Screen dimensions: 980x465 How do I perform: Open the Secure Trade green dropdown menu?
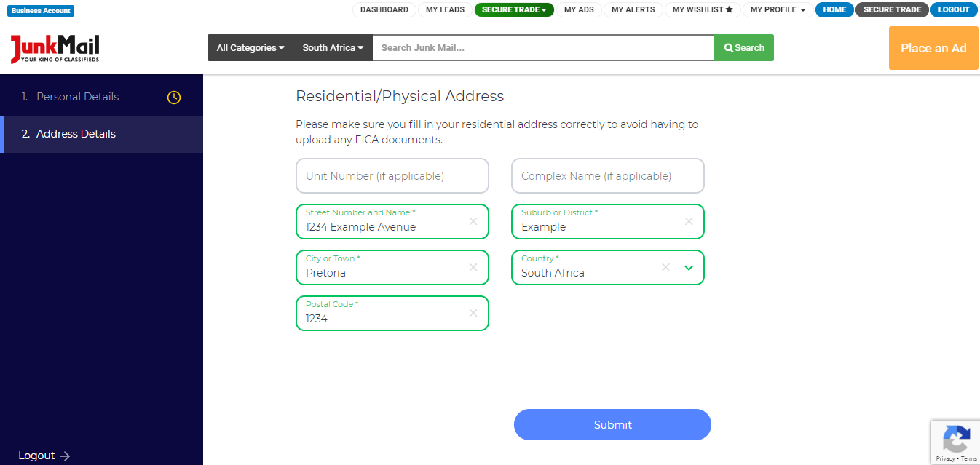pyautogui.click(x=514, y=10)
